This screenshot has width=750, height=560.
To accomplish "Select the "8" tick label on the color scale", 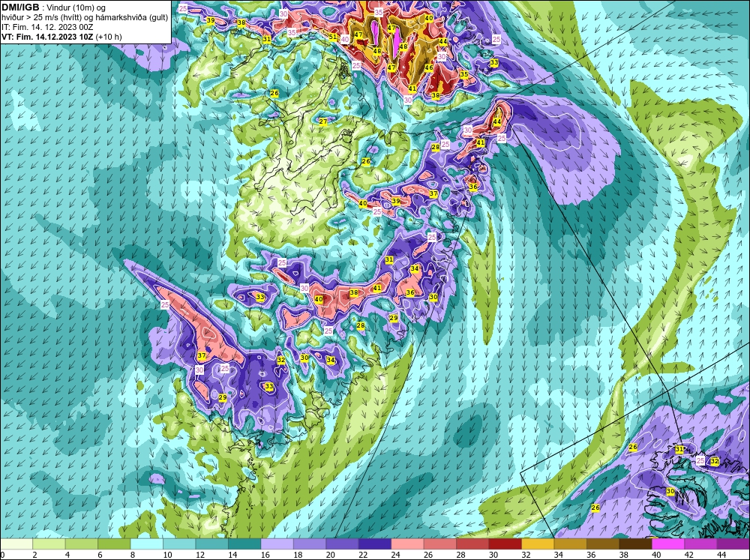I will (x=133, y=556).
